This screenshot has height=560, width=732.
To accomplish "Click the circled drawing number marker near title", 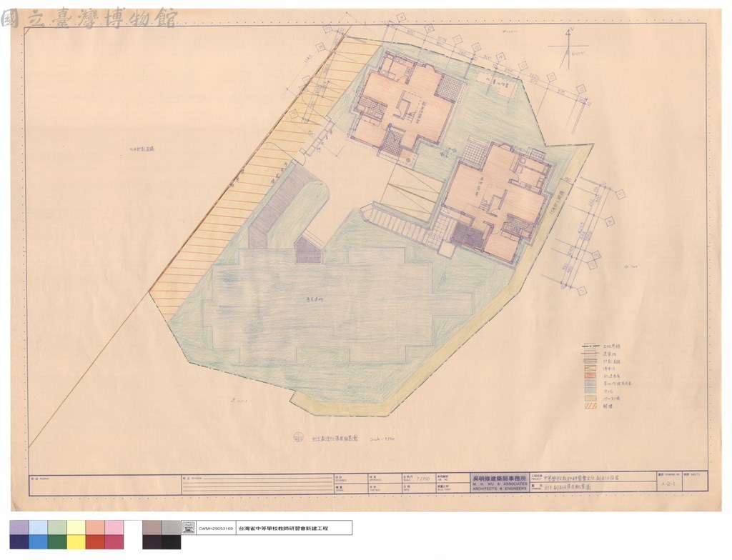I will pos(297,438).
